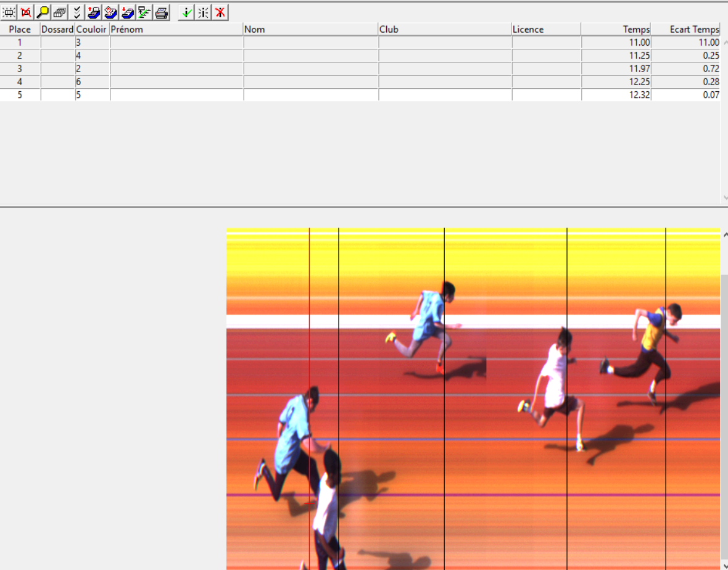Image resolution: width=728 pixels, height=570 pixels.
Task: Click the athlete icon with green check mark
Action: point(186,12)
